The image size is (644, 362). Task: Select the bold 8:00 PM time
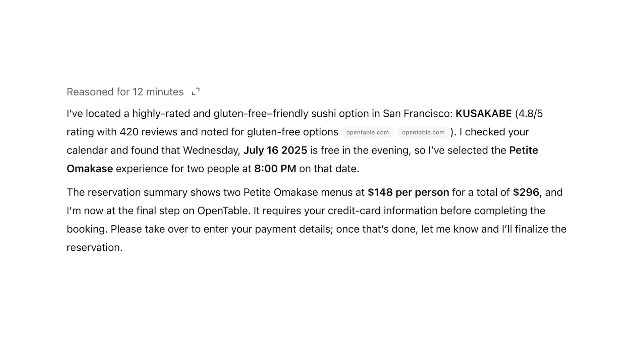(x=275, y=169)
